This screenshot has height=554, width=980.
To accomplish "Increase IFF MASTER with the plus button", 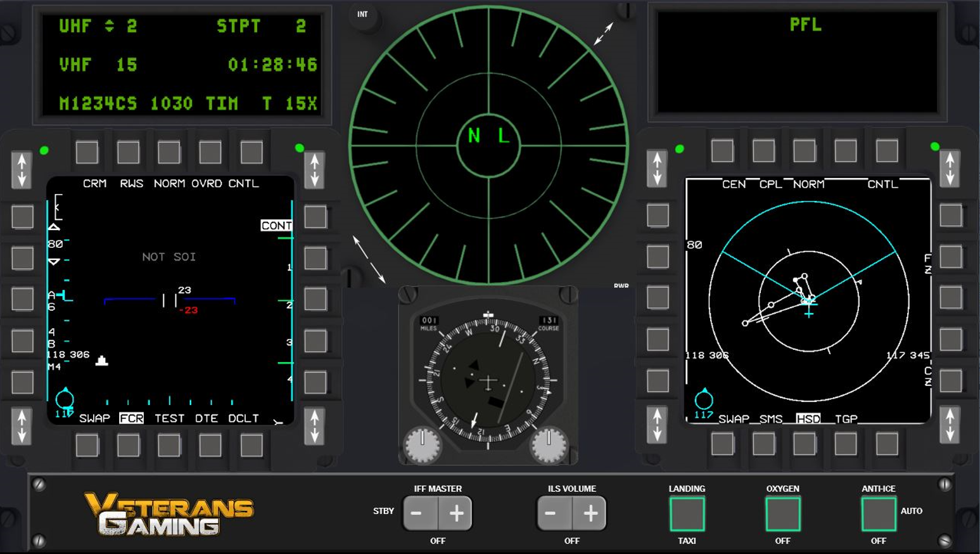I will coord(456,513).
